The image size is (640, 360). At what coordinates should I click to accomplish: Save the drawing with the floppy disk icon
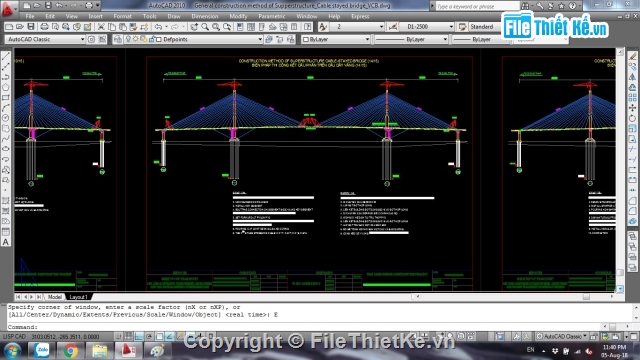tap(31, 27)
